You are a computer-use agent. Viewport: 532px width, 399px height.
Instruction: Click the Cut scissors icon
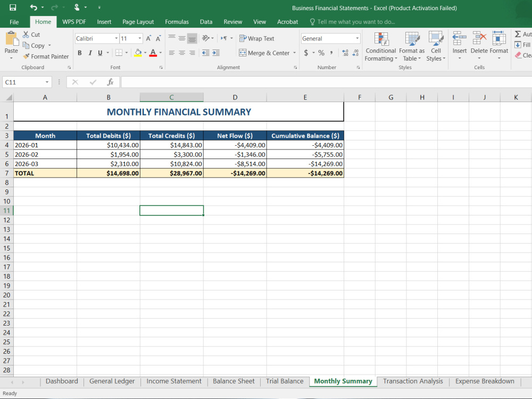pos(26,35)
